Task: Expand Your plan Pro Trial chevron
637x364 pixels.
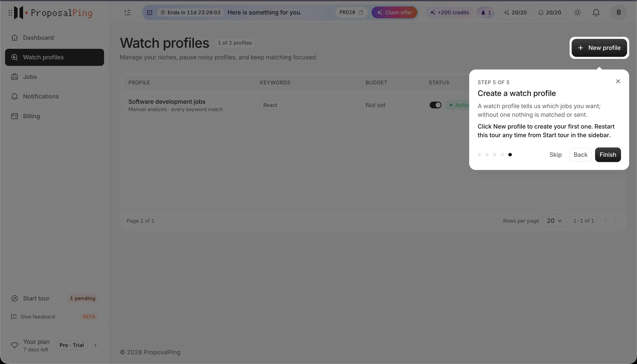Action: (x=95, y=345)
